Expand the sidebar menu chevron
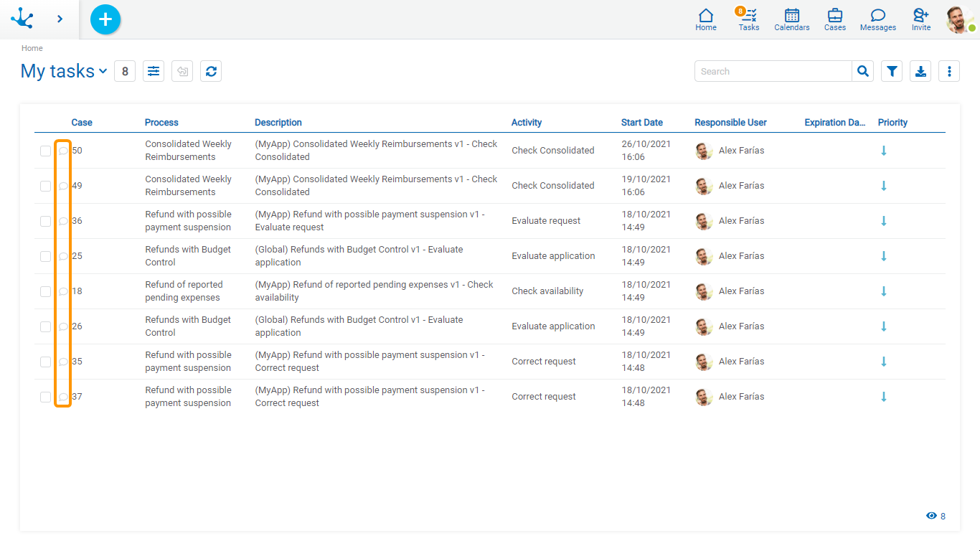Viewport: 980px width, 551px height. [x=60, y=19]
